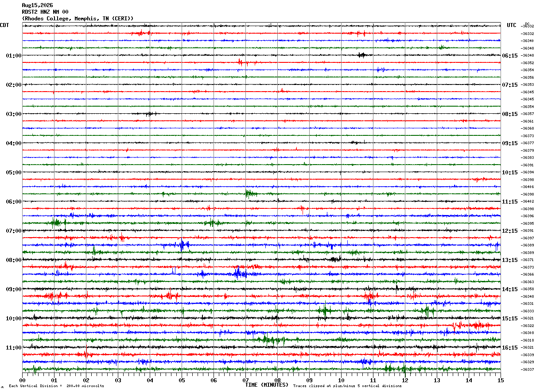Click the DC offset value '-36352'
The width and height of the screenshot is (536, 392).
[528, 63]
